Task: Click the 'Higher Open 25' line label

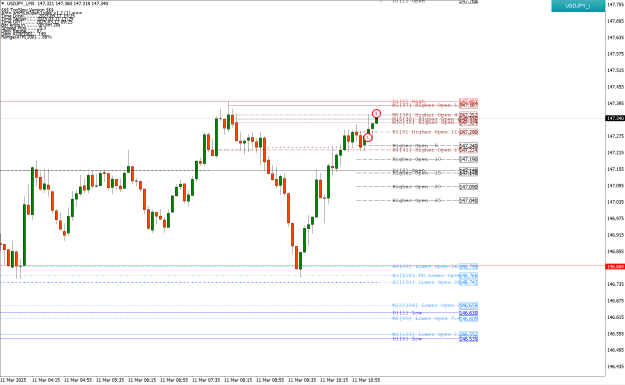Action: point(417,200)
